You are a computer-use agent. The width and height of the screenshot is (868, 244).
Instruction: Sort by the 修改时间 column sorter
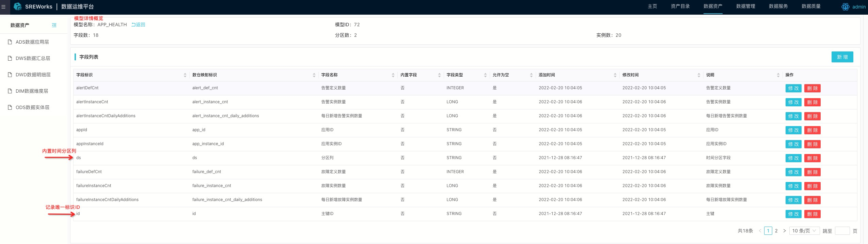(x=699, y=75)
